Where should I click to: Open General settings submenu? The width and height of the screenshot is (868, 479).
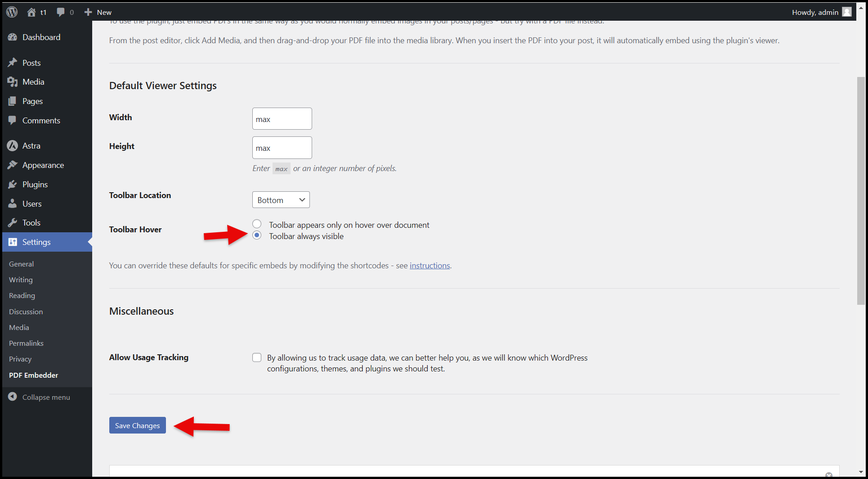[22, 264]
